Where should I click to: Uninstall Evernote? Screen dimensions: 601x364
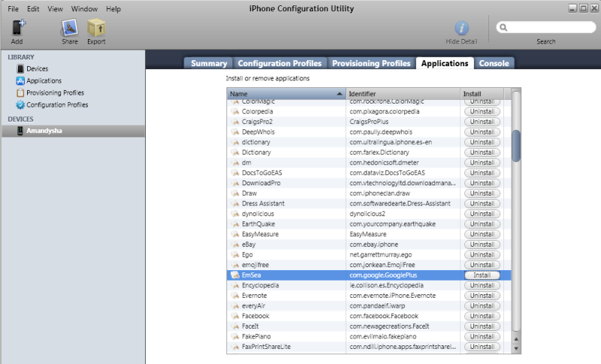(482, 296)
